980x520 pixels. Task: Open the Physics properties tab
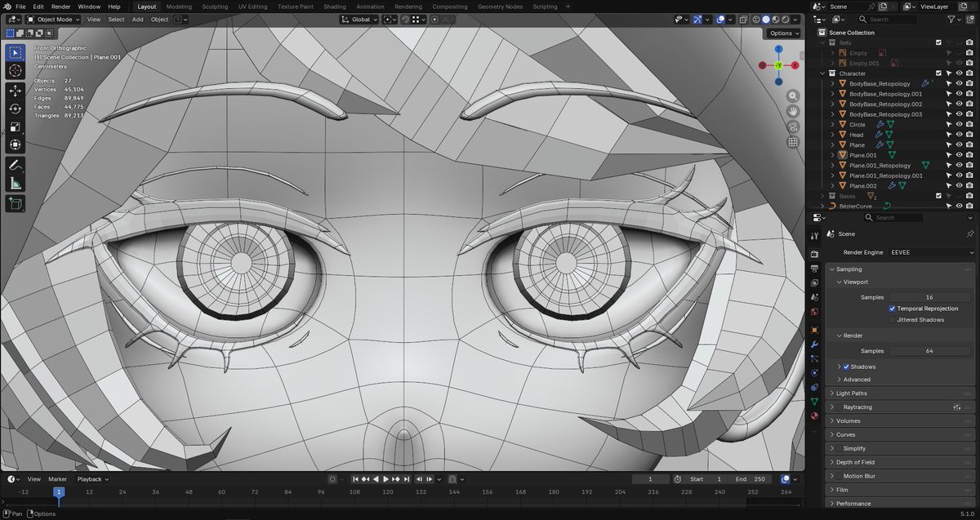click(x=814, y=372)
